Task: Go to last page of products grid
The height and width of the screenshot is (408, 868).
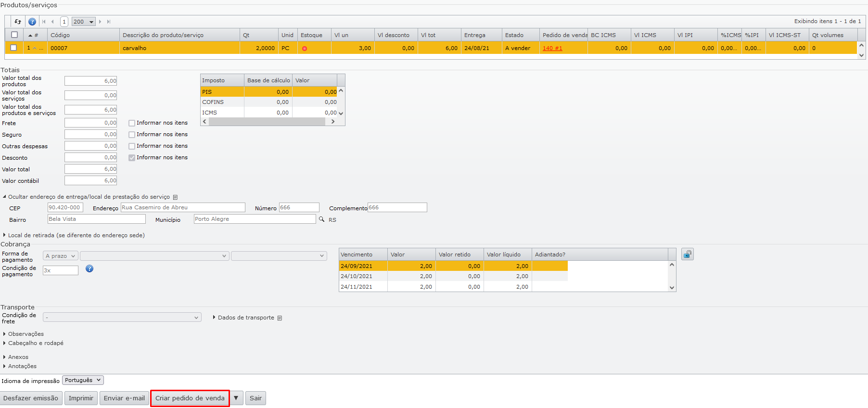Action: tap(109, 22)
